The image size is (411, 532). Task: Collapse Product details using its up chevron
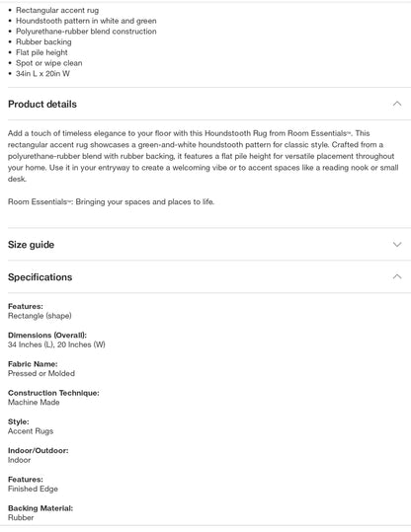click(397, 104)
